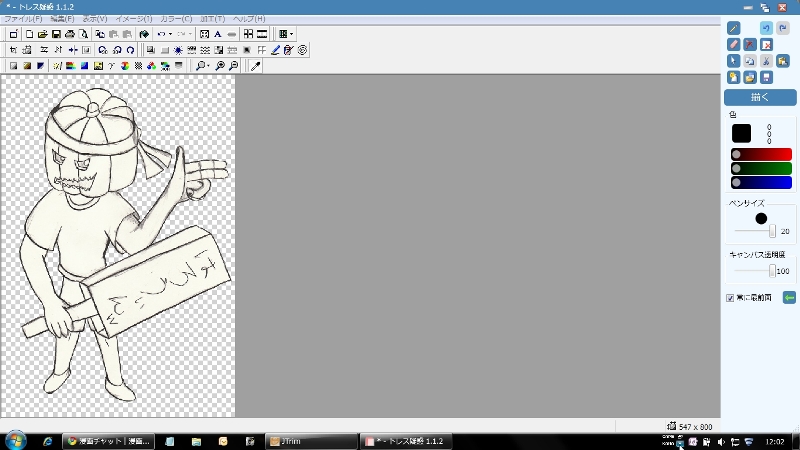The width and height of the screenshot is (800, 450).
Task: Click the speaker volume icon in the system tray
Action: [721, 442]
